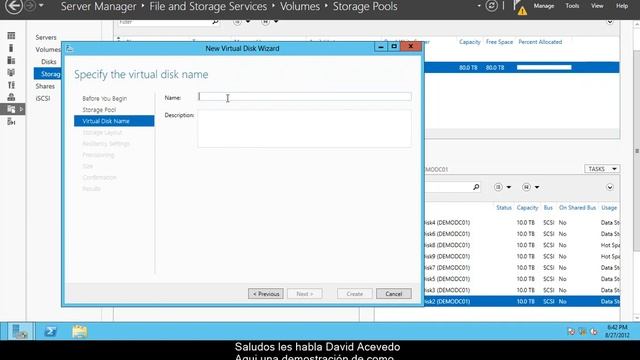Viewport: 640px width, 360px height.
Task: Select the Disk8 (DEMODC01) row
Action: (522, 245)
